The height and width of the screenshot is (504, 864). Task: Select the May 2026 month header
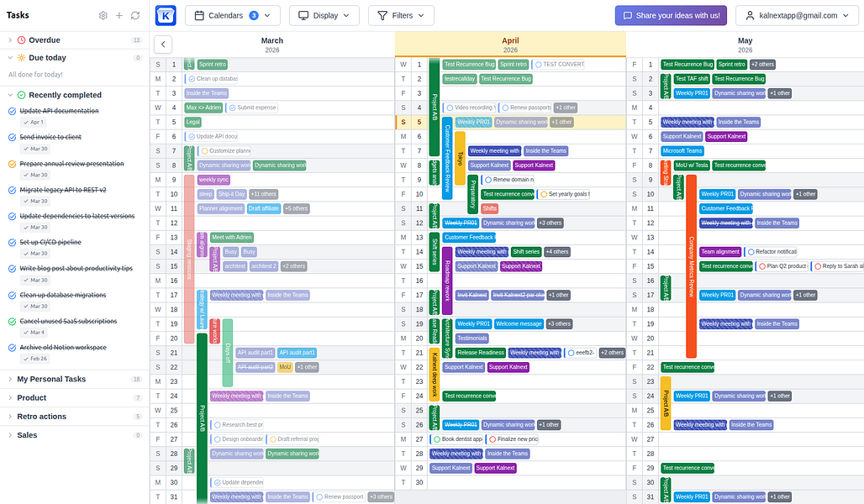pos(745,45)
